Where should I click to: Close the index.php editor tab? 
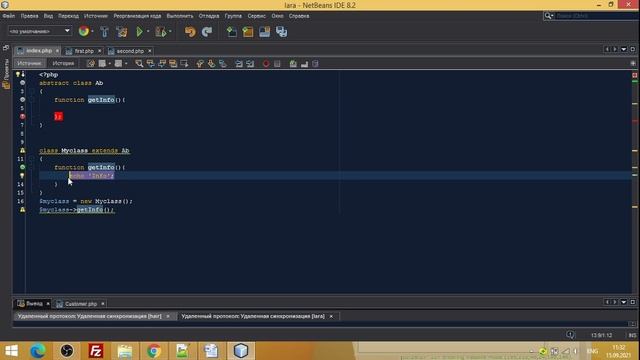(57, 51)
